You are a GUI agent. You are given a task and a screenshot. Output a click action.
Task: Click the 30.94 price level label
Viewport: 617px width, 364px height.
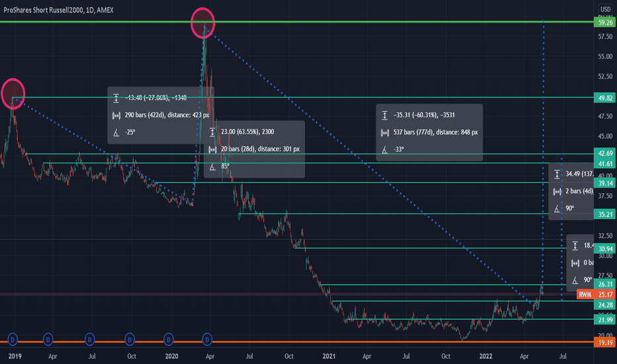click(605, 249)
